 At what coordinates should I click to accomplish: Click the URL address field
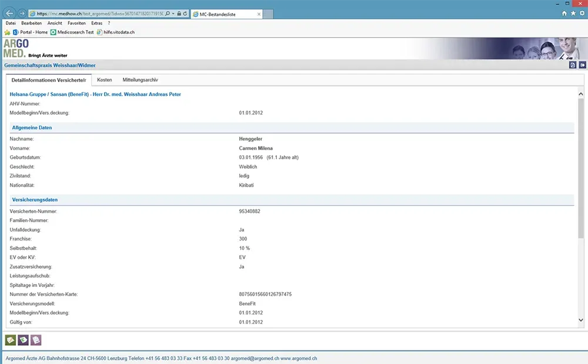point(100,14)
